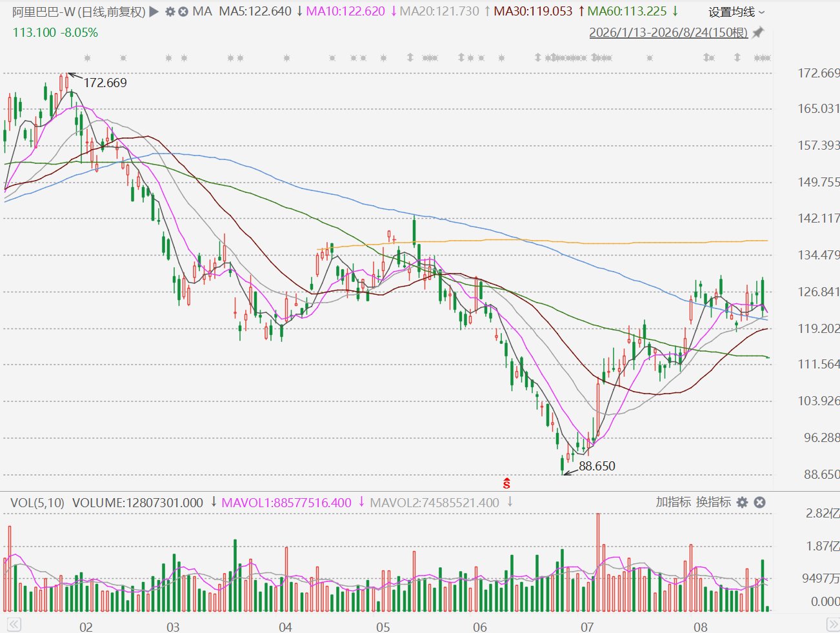Click the 113.100 -8.05% price change text
The height and width of the screenshot is (633, 840).
pyautogui.click(x=55, y=32)
